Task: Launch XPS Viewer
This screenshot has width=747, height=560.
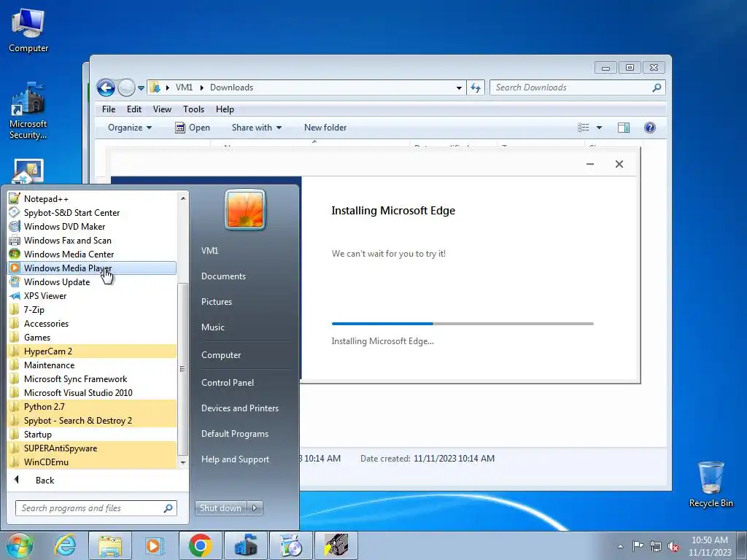Action: click(x=92, y=295)
